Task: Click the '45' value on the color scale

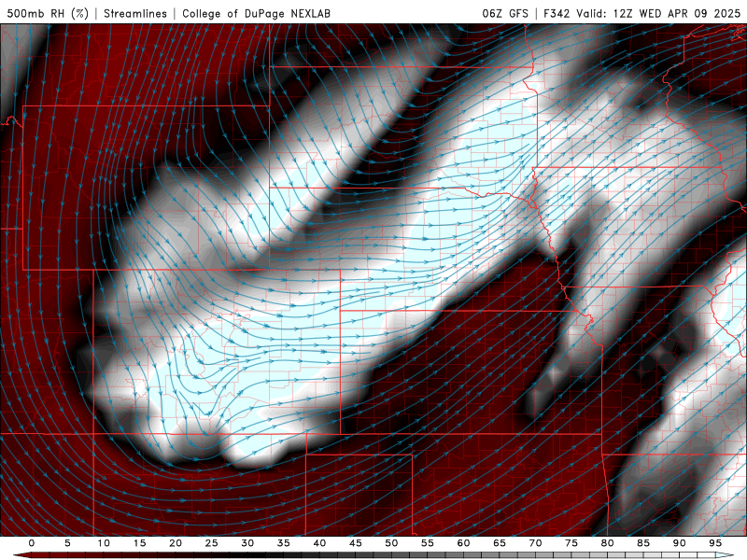Action: pos(356,543)
